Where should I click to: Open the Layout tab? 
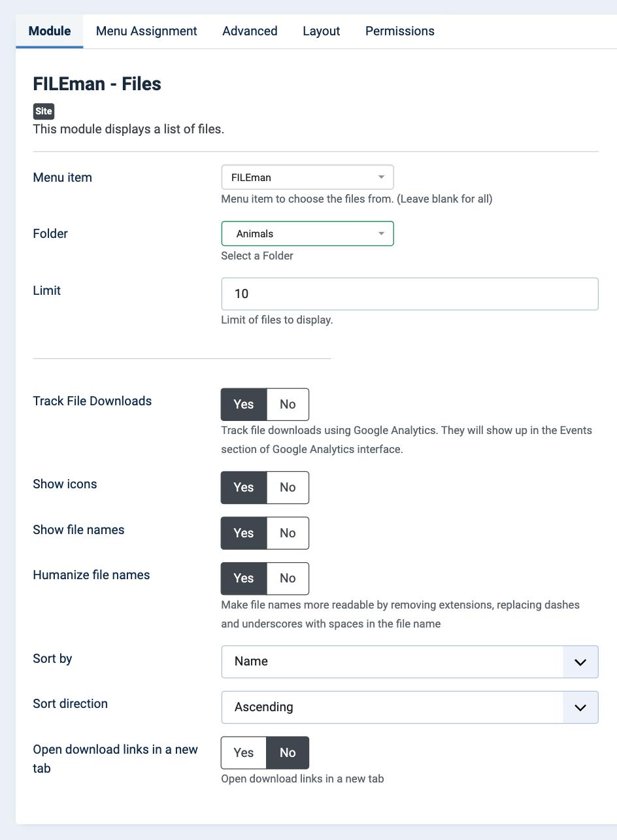tap(321, 31)
